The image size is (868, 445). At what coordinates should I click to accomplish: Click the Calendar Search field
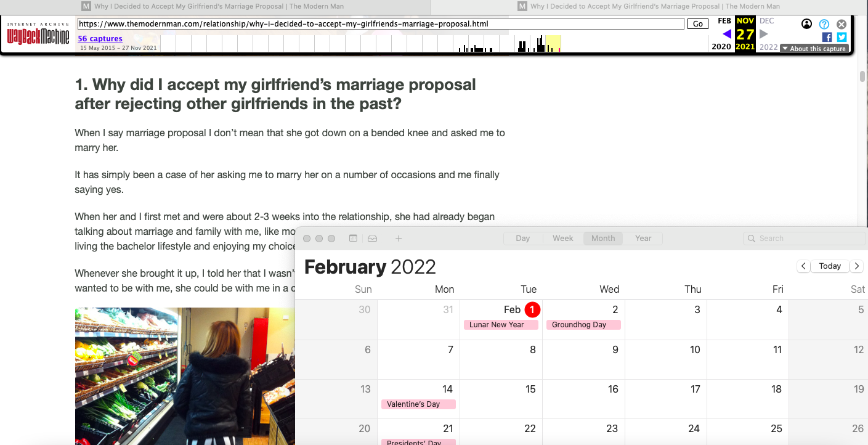(804, 239)
